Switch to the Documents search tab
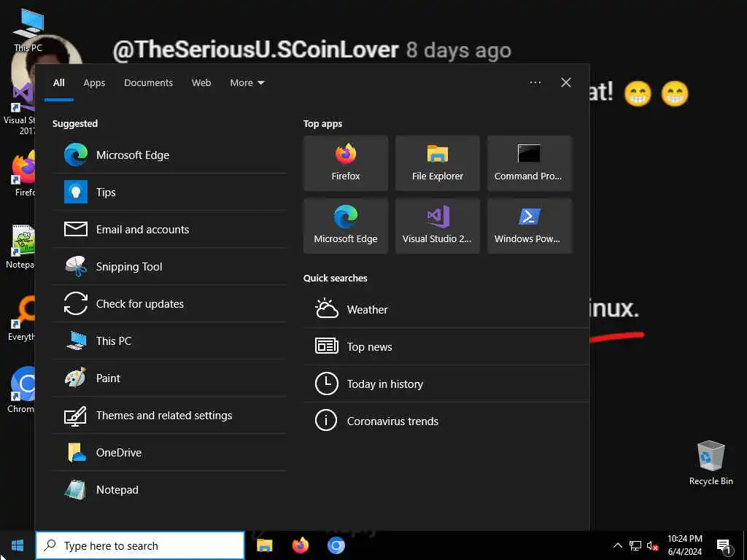Screen dimensions: 747x560 tap(148, 83)
